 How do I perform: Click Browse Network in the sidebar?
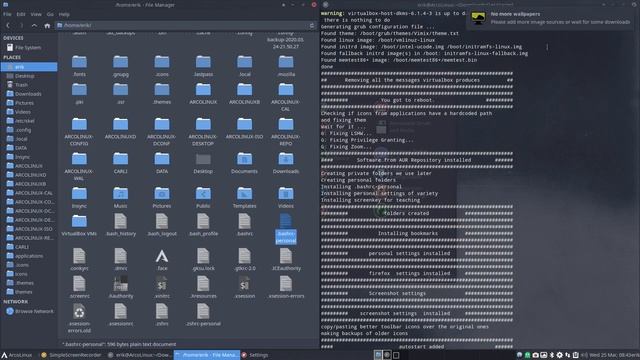point(29,311)
